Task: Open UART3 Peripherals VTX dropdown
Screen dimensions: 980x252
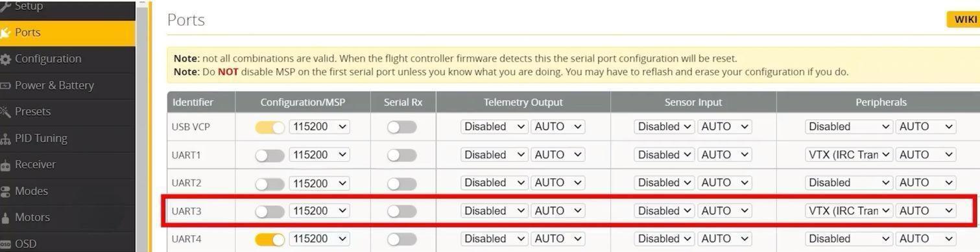Action: (849, 211)
